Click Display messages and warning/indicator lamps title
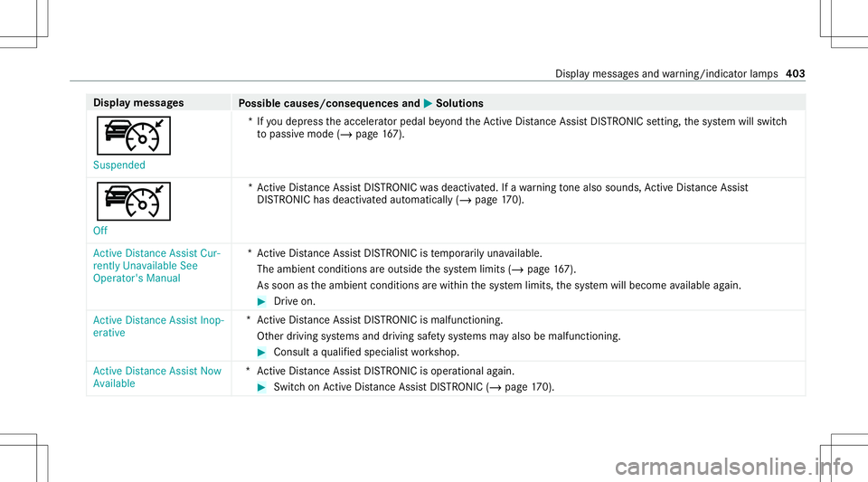The image size is (868, 482). (x=666, y=73)
